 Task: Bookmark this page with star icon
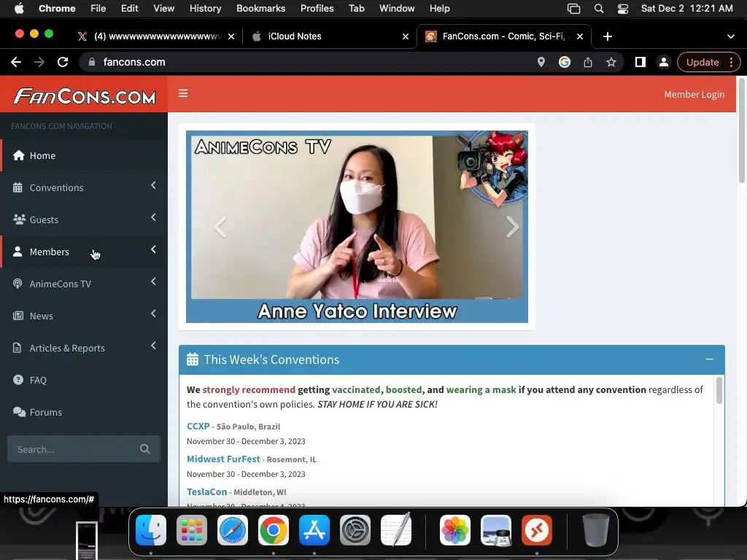pos(611,62)
